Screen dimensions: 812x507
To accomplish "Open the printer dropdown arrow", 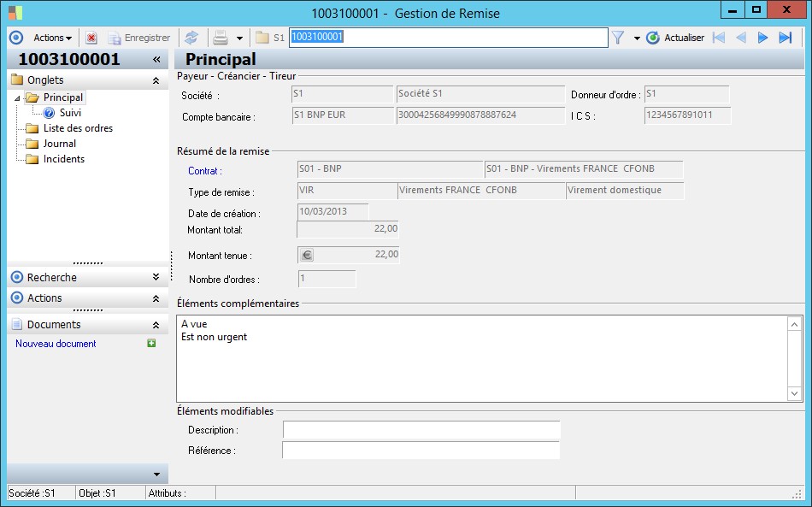I will [239, 38].
